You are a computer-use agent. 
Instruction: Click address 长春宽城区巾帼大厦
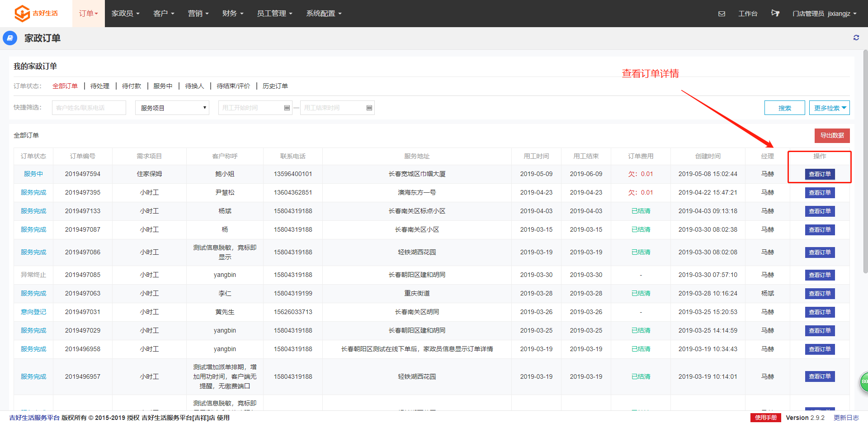click(x=417, y=174)
